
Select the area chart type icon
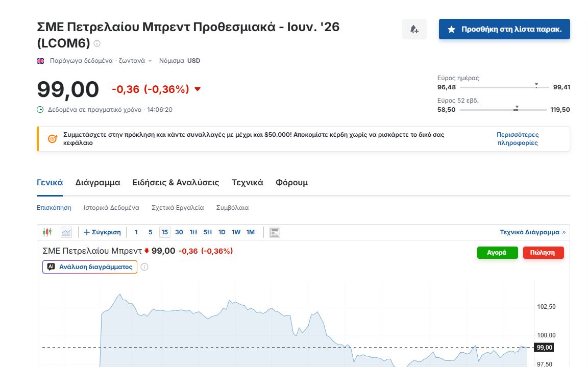[66, 232]
